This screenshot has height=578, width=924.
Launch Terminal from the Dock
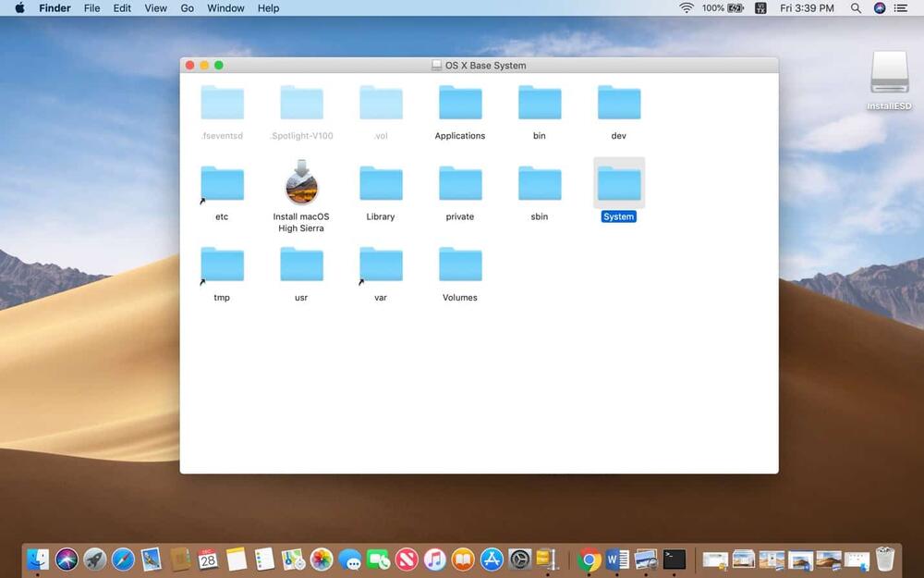tap(675, 560)
